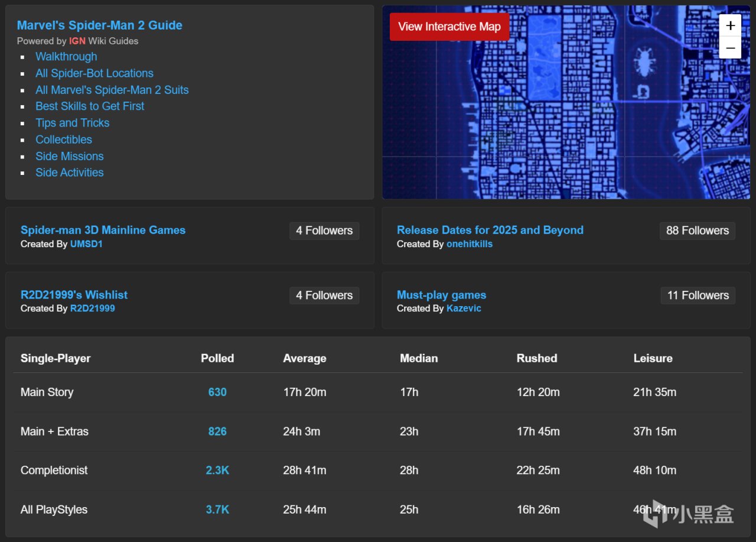Select Completionist median value 28h

pyautogui.click(x=409, y=470)
